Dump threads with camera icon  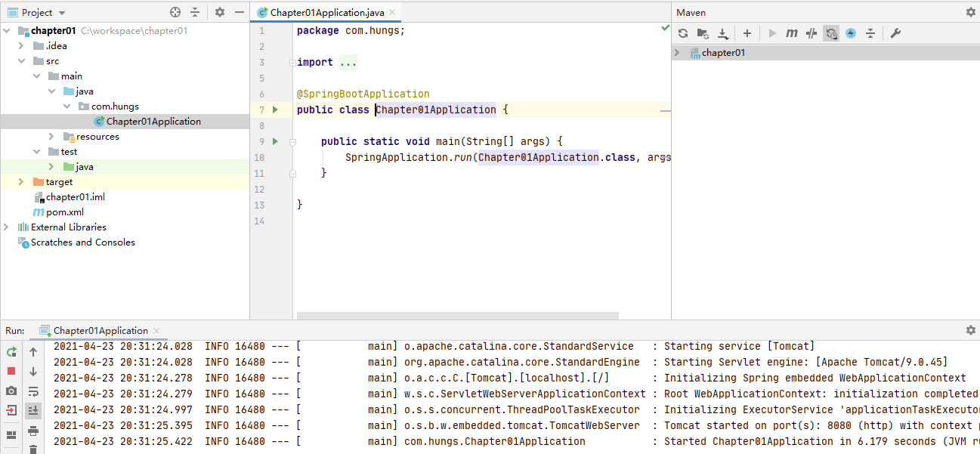pyautogui.click(x=11, y=391)
